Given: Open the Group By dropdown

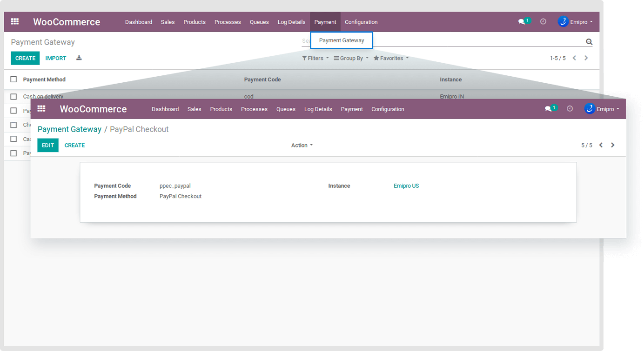Looking at the screenshot, I should 351,58.
